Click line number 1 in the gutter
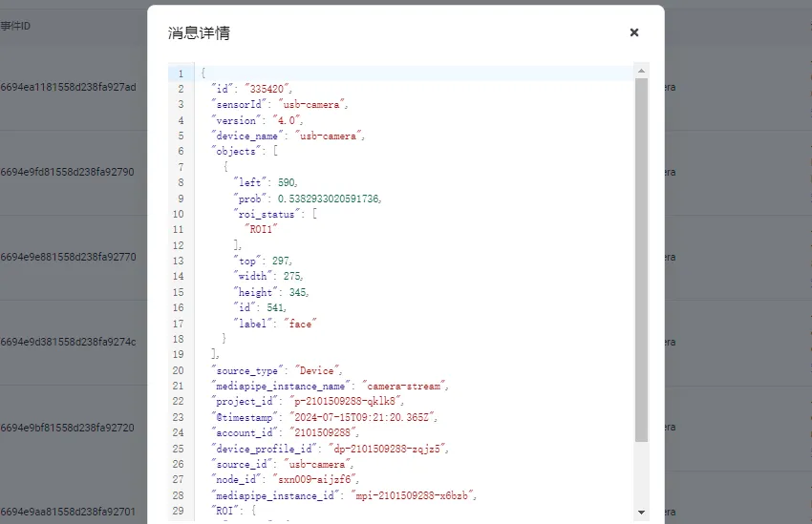The image size is (812, 524). 181,73
